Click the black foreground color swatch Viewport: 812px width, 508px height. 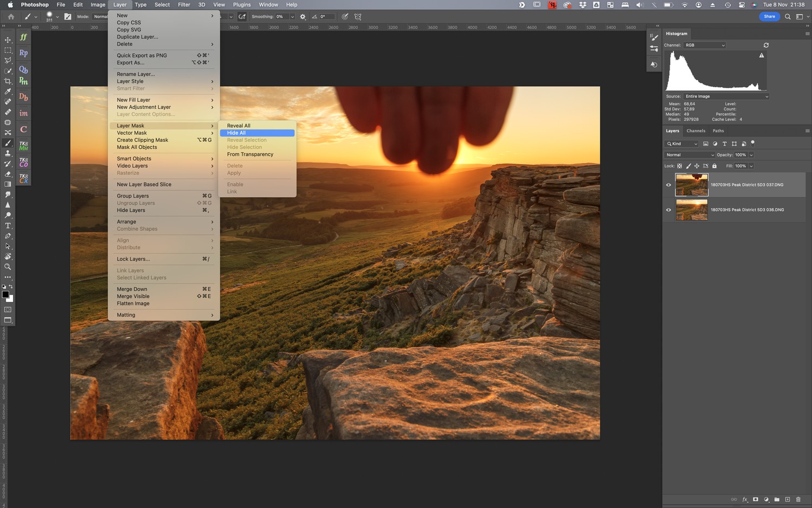pyautogui.click(x=5, y=295)
